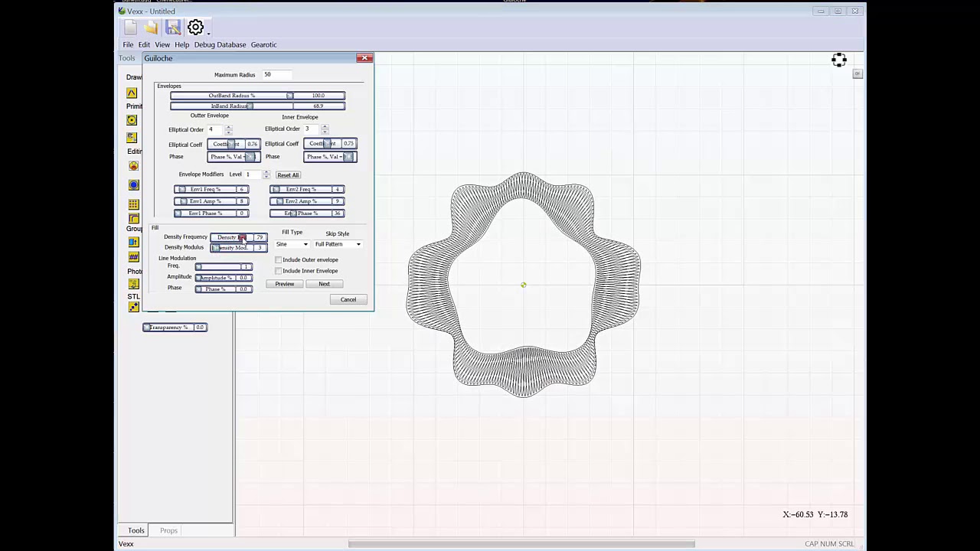Click the horizontal scrollbar below the canvas
Screen dimensions: 980x551
[x=521, y=544]
